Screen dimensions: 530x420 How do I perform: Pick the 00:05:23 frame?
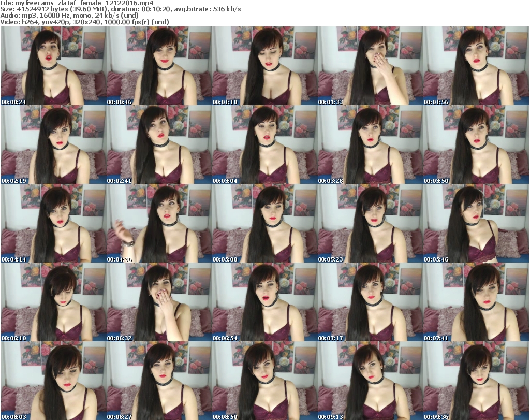pos(371,223)
